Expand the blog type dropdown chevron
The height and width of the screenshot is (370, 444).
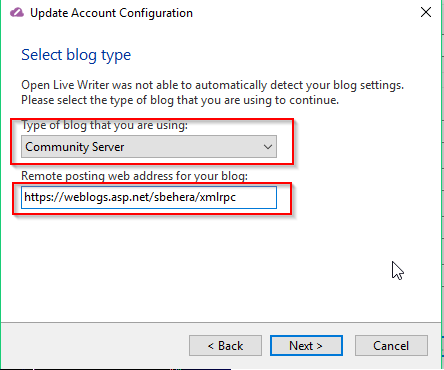268,147
